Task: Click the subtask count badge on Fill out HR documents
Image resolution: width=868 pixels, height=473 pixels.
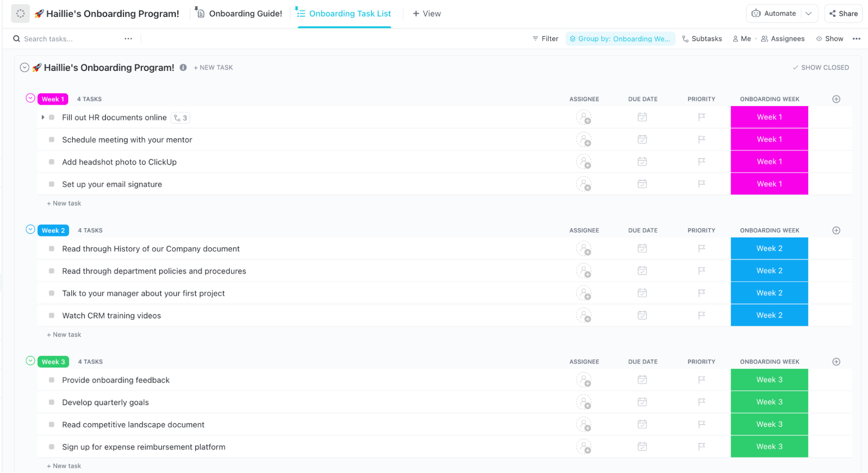Action: [181, 118]
